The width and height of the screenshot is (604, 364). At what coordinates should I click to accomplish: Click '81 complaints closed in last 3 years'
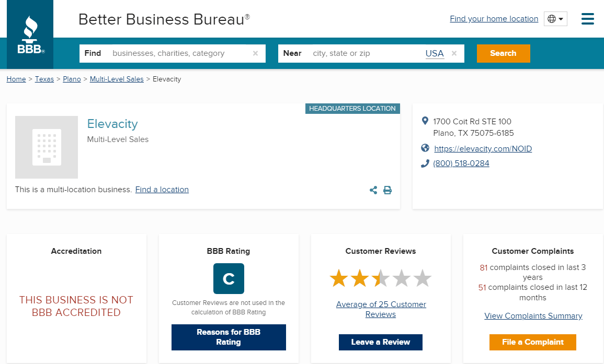[x=533, y=273]
